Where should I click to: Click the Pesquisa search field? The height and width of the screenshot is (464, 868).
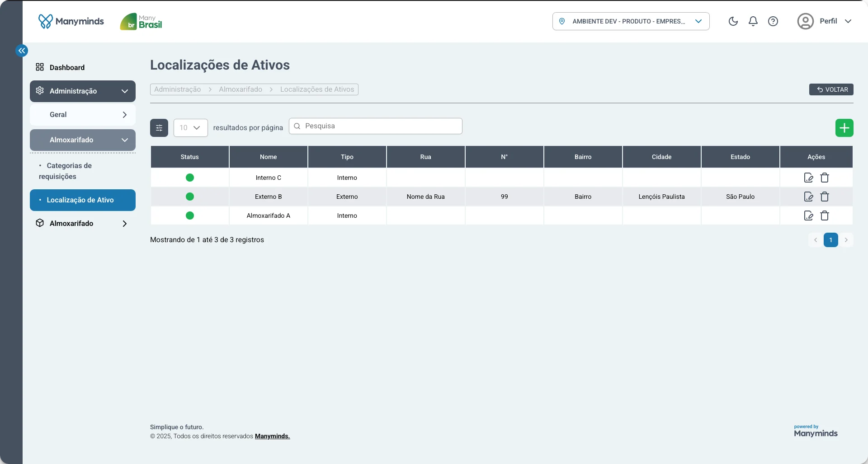click(376, 126)
